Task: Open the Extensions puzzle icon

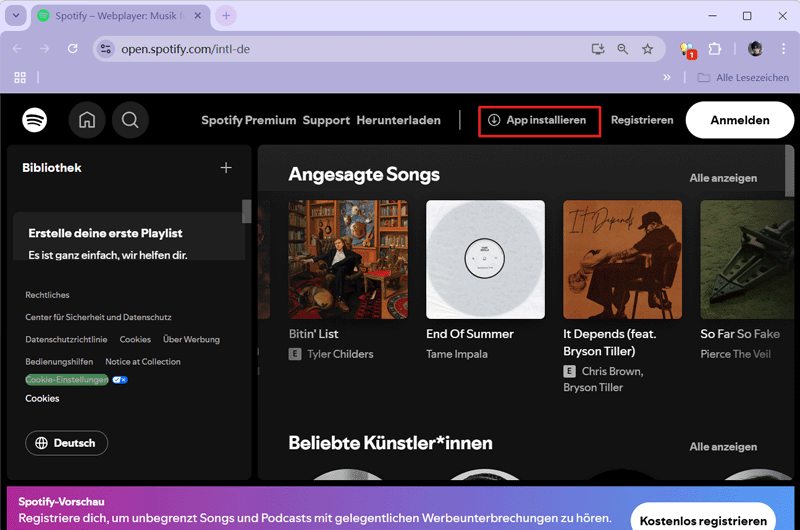Action: (x=715, y=49)
